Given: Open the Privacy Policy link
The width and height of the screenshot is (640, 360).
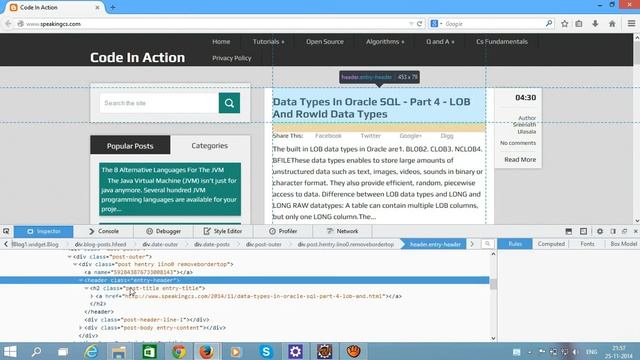Looking at the screenshot, I should (x=231, y=58).
